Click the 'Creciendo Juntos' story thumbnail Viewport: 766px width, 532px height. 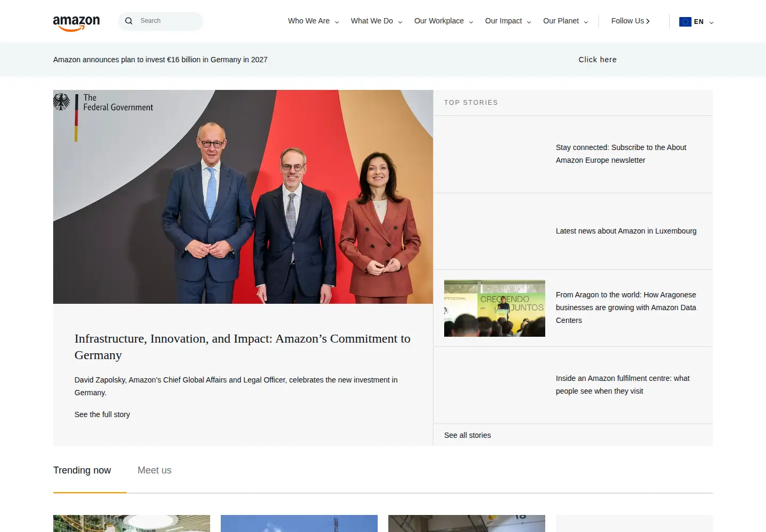tap(495, 309)
